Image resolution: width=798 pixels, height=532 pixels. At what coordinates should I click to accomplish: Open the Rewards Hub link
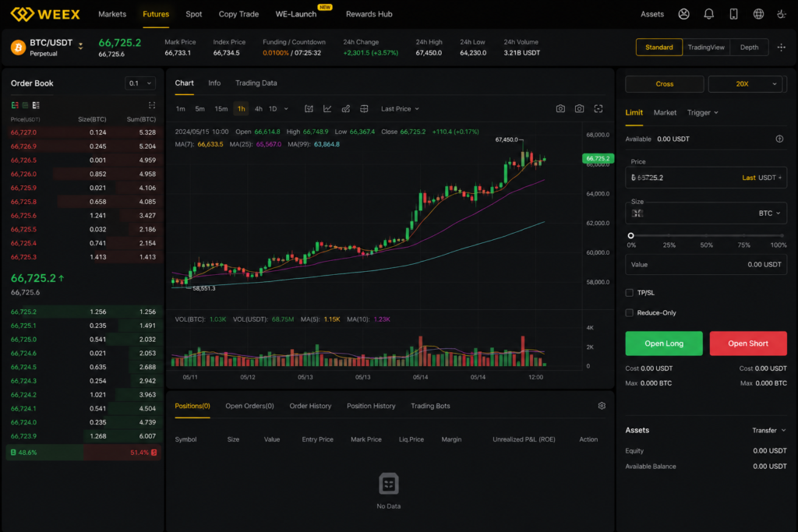pyautogui.click(x=369, y=14)
